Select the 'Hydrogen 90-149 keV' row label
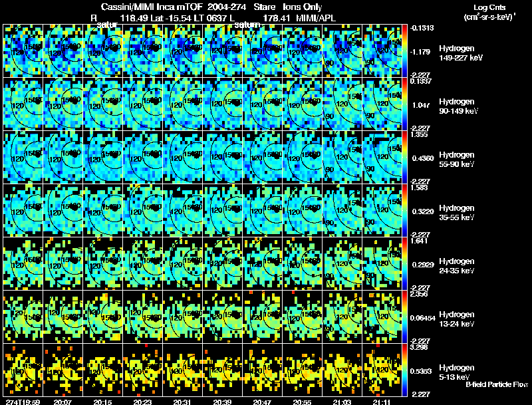The image size is (532, 405). click(459, 106)
